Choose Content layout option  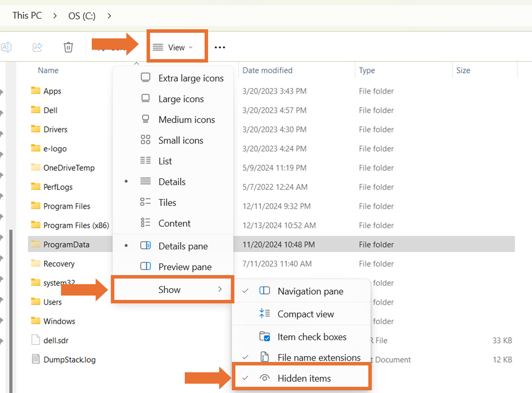(174, 223)
